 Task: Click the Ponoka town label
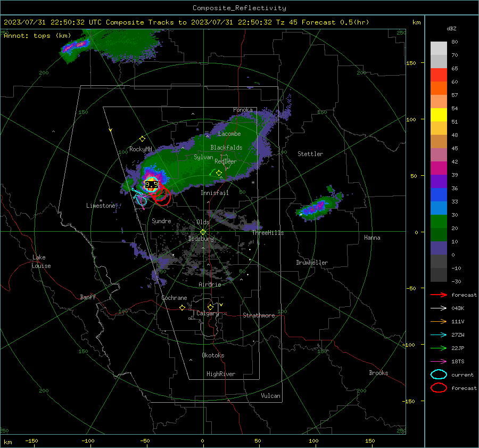click(x=243, y=110)
